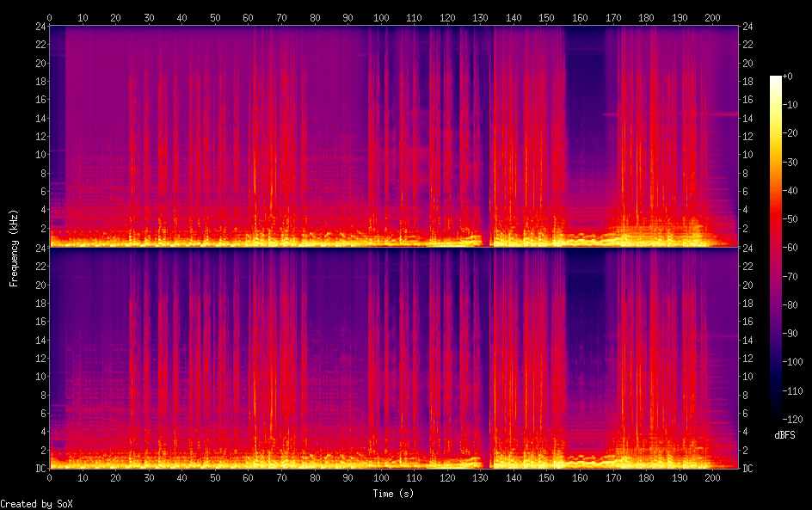
Task: Click '100' on the top time axis
Action: pyautogui.click(x=381, y=17)
